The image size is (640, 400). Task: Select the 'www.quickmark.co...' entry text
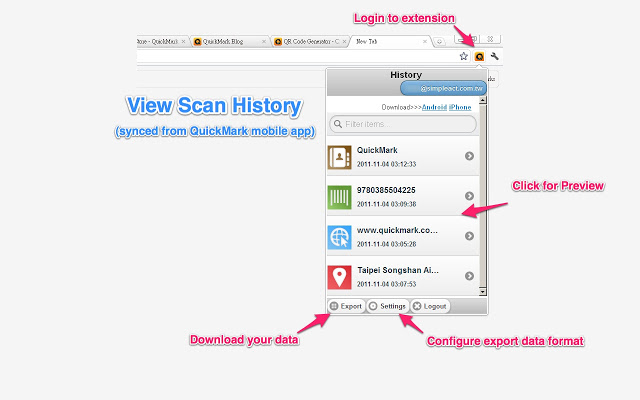point(397,230)
